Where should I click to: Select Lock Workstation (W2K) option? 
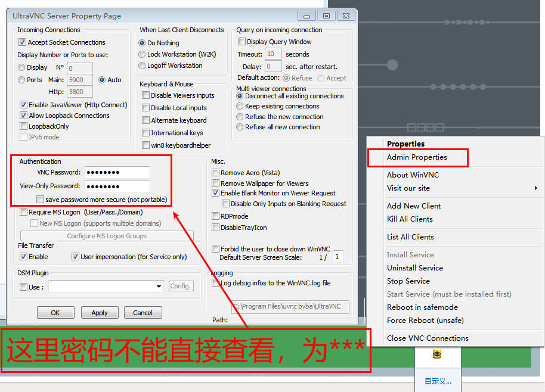click(142, 54)
